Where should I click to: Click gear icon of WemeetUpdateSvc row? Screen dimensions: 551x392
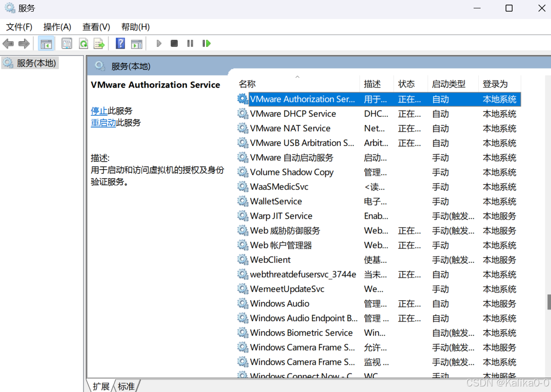[242, 289]
